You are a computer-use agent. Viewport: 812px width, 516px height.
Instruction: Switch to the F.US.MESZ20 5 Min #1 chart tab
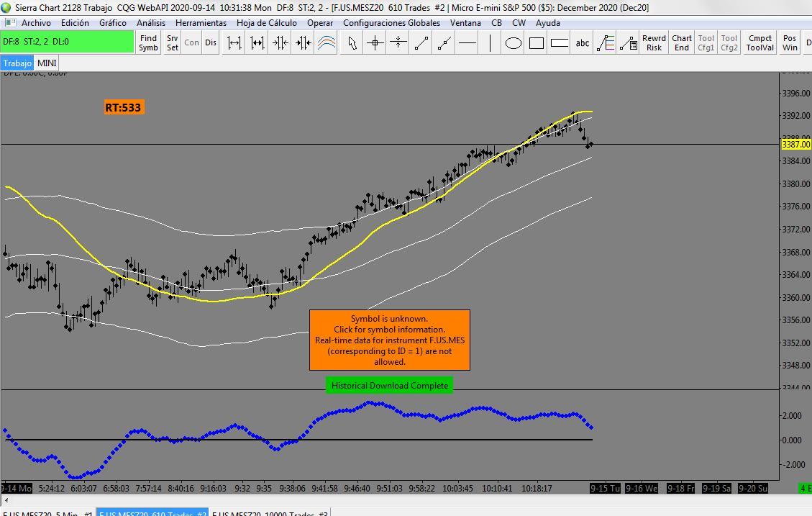tap(47, 513)
